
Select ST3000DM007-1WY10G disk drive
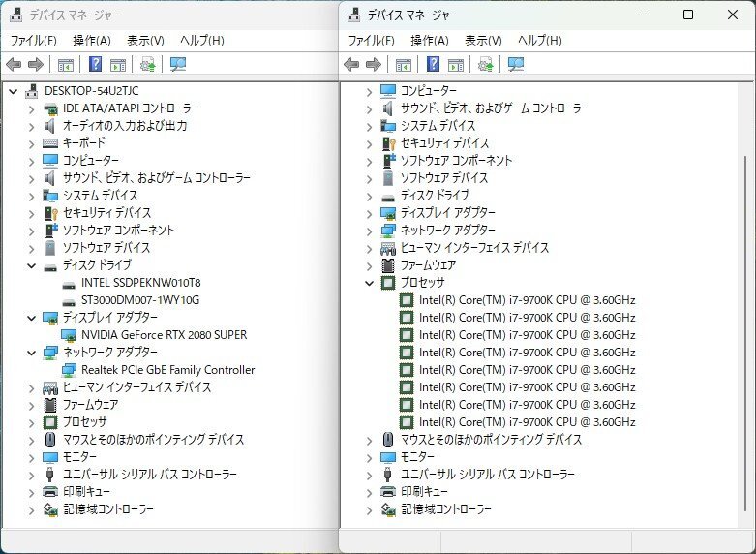coord(139,300)
